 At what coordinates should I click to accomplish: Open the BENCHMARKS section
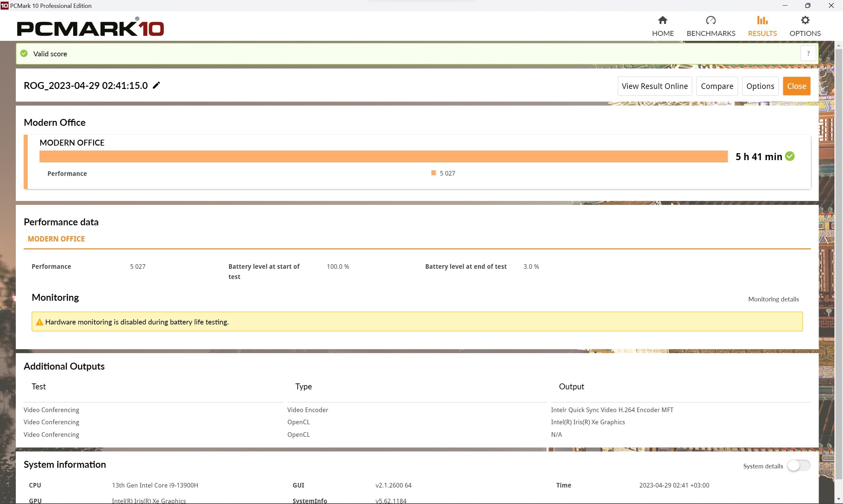click(x=711, y=26)
